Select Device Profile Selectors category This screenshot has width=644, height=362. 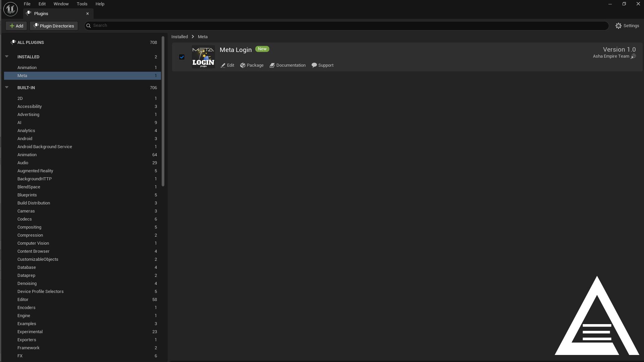[83, 292]
